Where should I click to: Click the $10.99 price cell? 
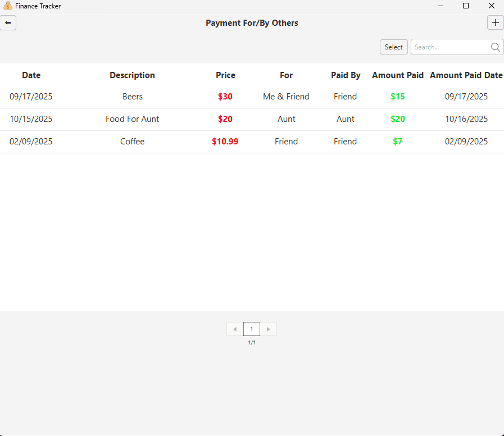pos(225,142)
